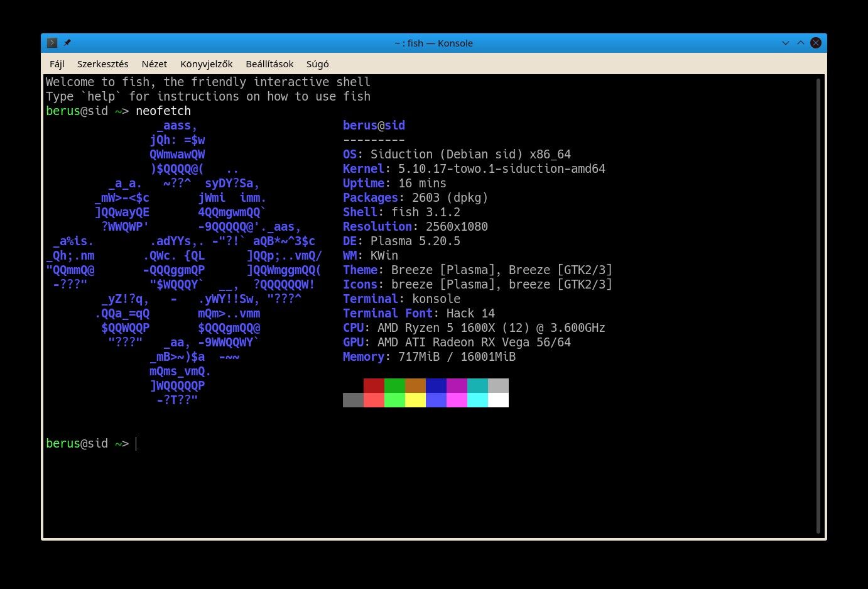This screenshot has height=589, width=868.
Task: Click the 'Type `help` for instructions' line
Action: 208,96
